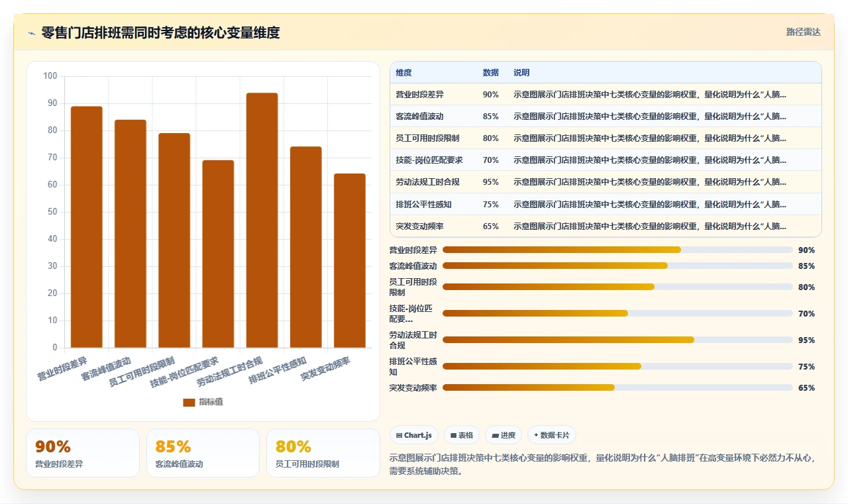Click the 客流峰值波动 bar in chart
The height and width of the screenshot is (504, 848).
(x=131, y=234)
